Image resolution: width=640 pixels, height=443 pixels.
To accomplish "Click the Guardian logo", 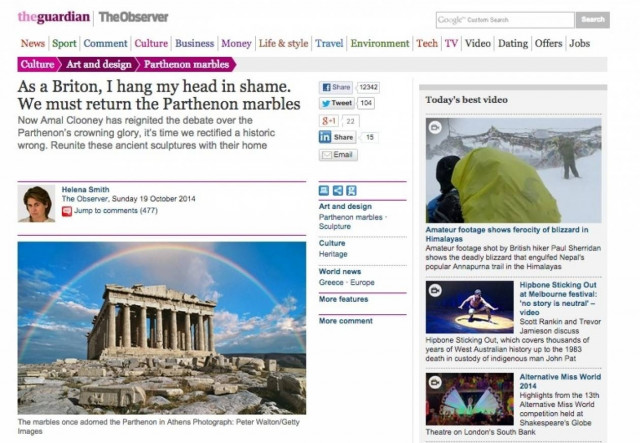I will pos(53,17).
